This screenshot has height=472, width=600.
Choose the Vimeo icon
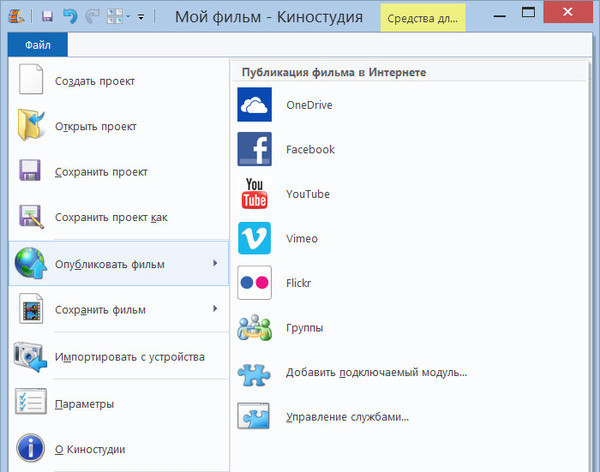[x=254, y=239]
